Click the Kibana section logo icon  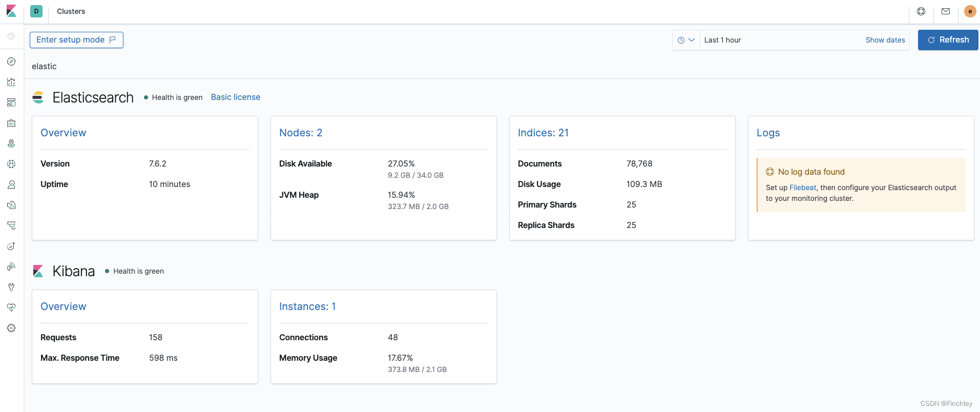[x=38, y=271]
